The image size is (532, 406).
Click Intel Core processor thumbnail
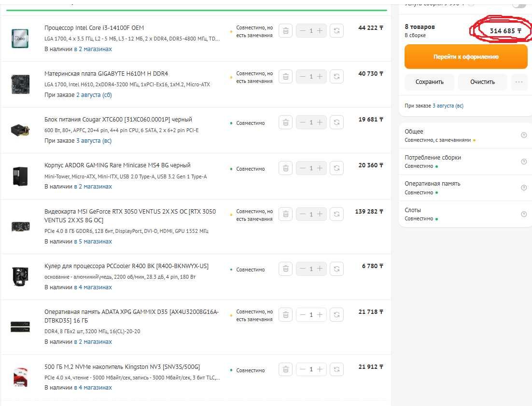click(x=20, y=38)
